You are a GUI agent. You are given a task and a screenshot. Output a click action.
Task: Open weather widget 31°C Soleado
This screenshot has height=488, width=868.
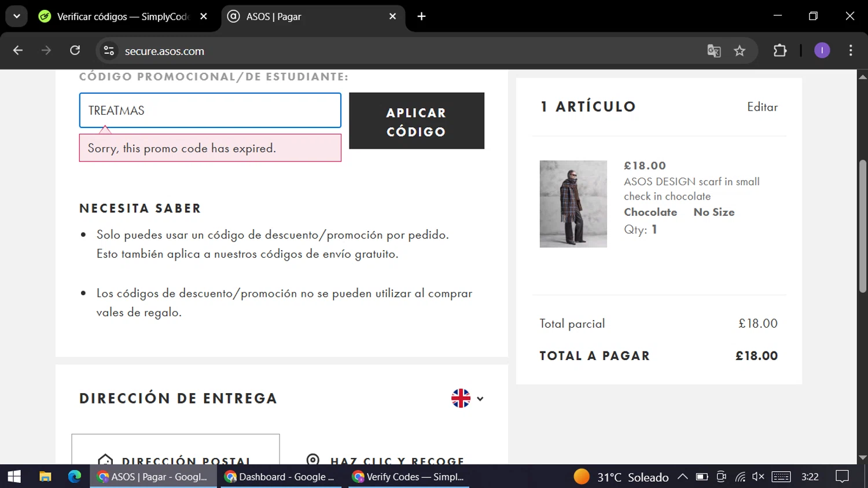pyautogui.click(x=621, y=477)
